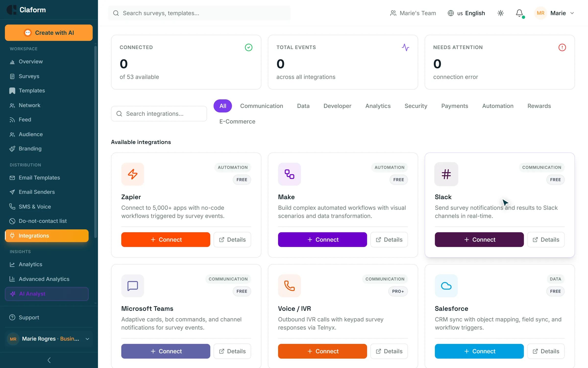The width and height of the screenshot is (588, 368).
Task: Click the green check icon on Connected card
Action: click(248, 47)
